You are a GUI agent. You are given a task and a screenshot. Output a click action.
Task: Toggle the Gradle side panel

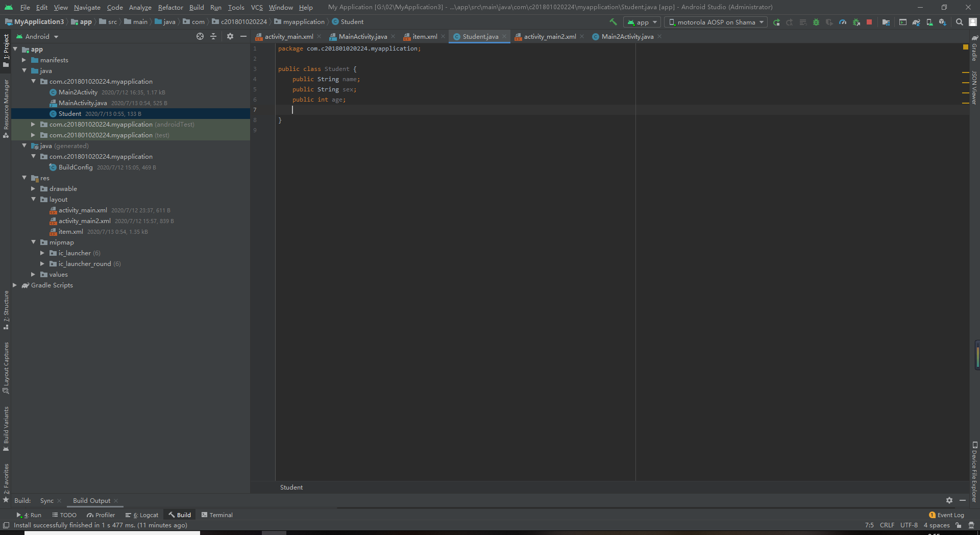tap(974, 48)
